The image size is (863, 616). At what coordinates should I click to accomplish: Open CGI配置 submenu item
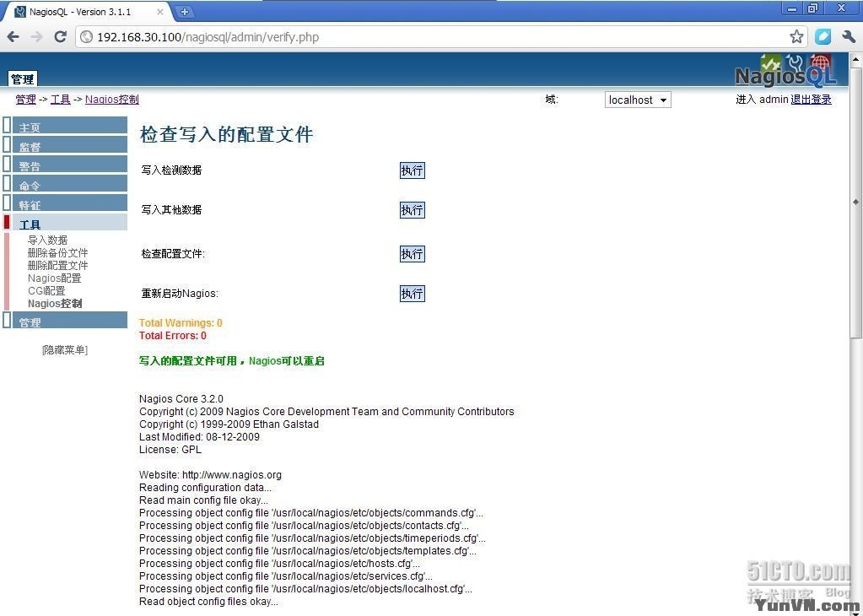[x=46, y=290]
